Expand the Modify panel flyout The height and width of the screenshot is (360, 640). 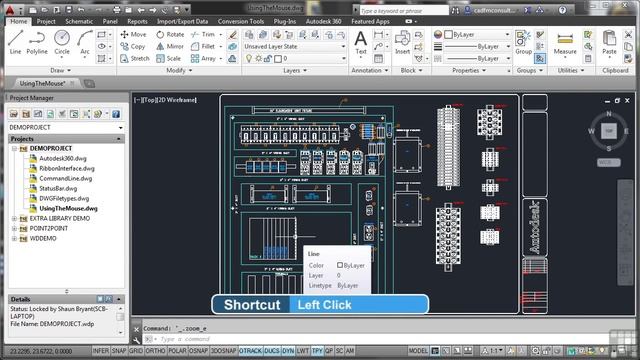(179, 71)
